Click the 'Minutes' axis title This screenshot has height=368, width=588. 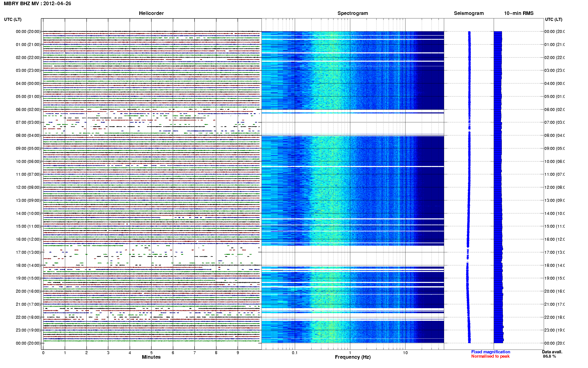pyautogui.click(x=151, y=357)
